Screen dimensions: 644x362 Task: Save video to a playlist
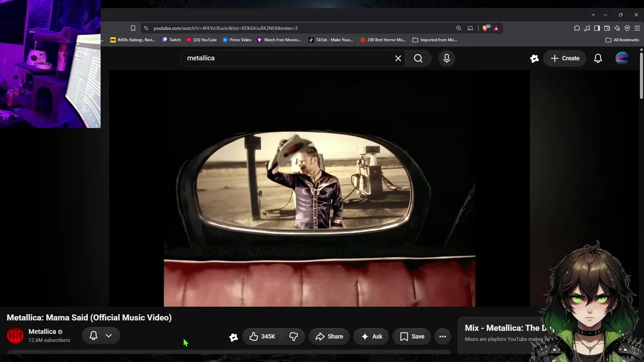point(412,336)
